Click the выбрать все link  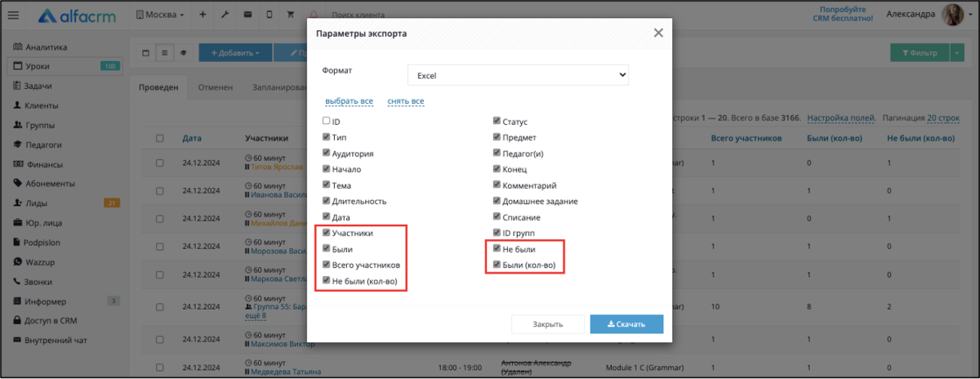(x=349, y=101)
